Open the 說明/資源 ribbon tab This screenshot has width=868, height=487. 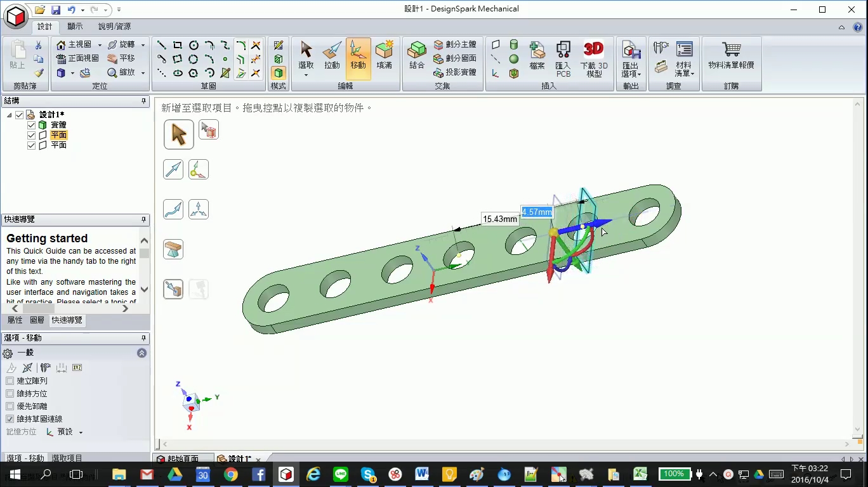(x=114, y=27)
